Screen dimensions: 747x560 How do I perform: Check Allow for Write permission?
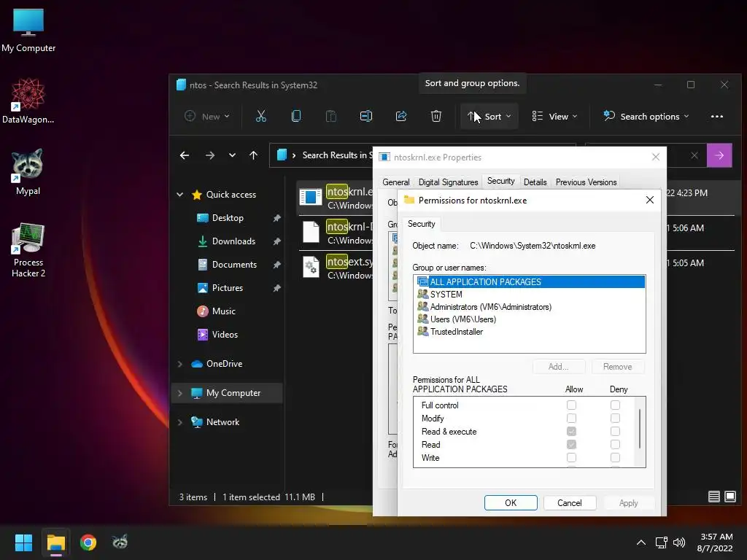[571, 458]
